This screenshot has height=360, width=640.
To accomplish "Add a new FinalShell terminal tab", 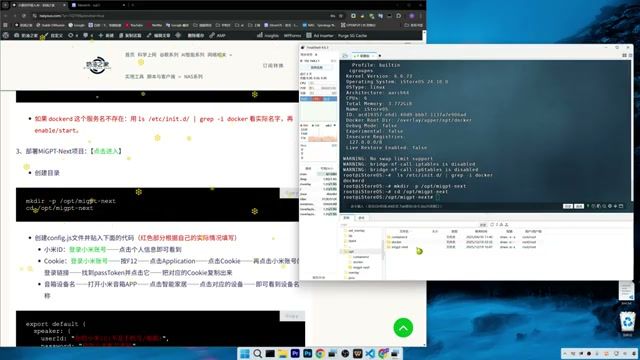I will pyautogui.click(x=380, y=56).
